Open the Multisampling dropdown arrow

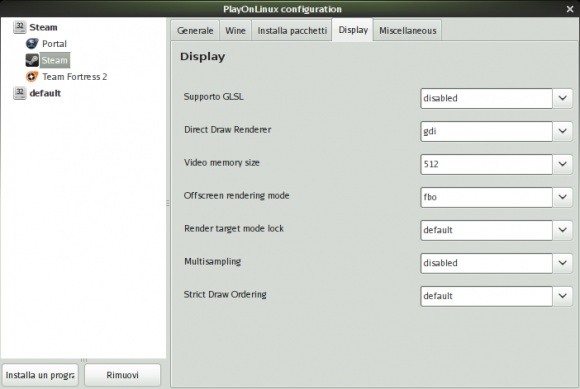pos(562,263)
